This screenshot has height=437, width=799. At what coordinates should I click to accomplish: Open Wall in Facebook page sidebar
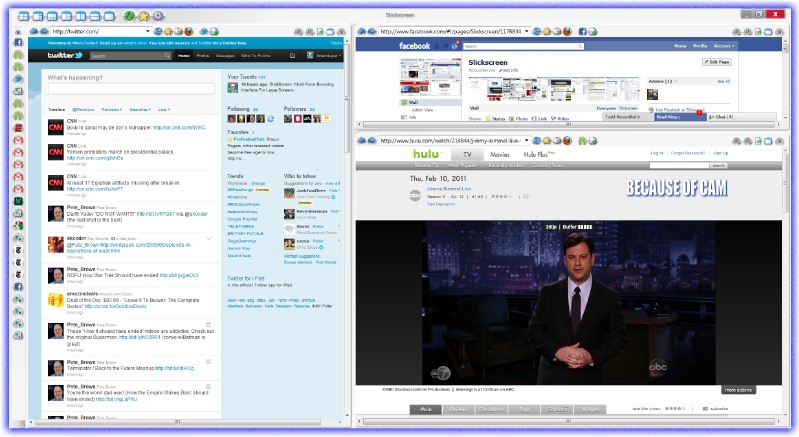point(413,102)
